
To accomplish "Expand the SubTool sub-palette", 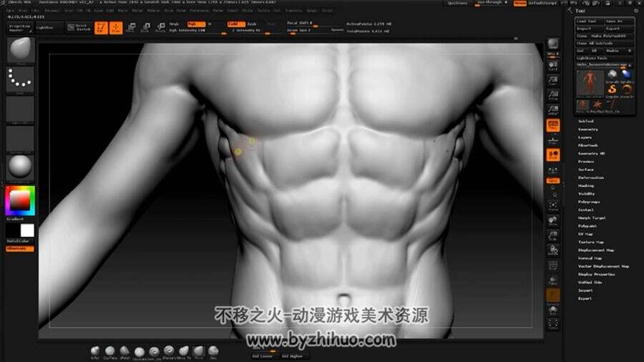I will (586, 121).
